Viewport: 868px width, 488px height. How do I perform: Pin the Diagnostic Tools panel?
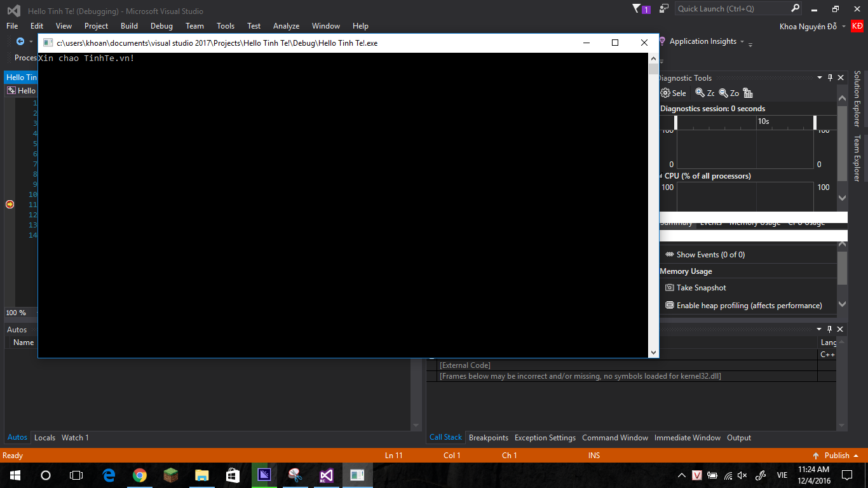pyautogui.click(x=830, y=78)
